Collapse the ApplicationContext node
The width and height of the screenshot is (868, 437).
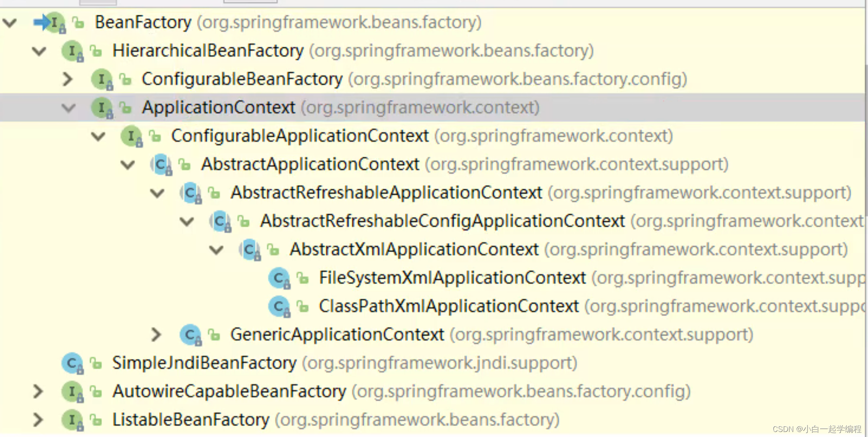(x=68, y=108)
